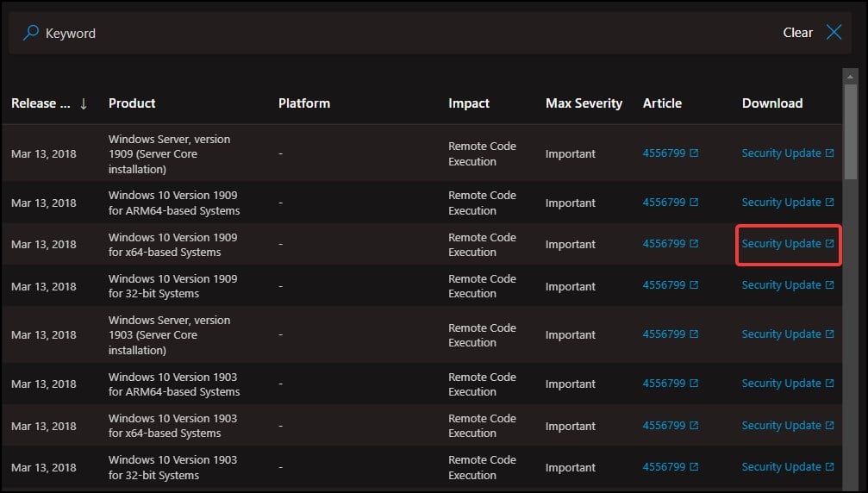868x493 pixels.
Task: Download Security Update for 1903 x64-based Systems
Action: 781,426
